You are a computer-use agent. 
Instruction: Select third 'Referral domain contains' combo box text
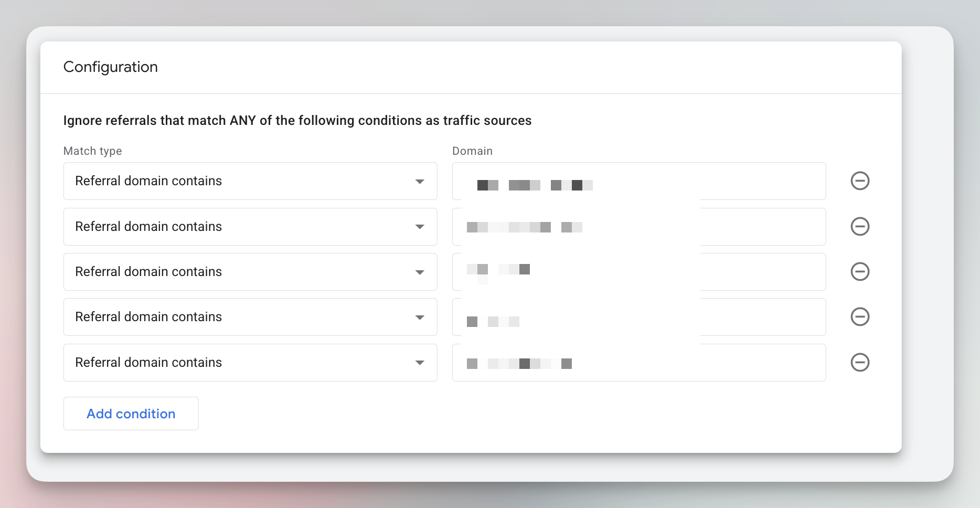coord(148,272)
